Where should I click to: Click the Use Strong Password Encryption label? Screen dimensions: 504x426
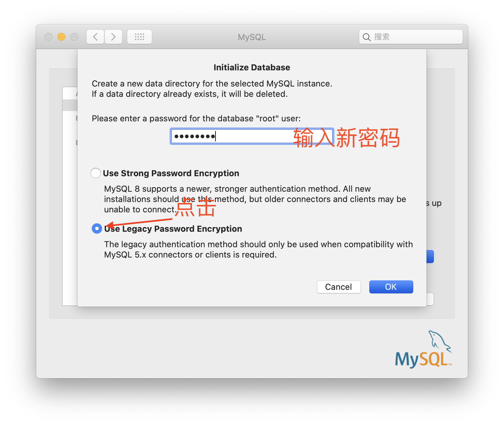(x=171, y=173)
